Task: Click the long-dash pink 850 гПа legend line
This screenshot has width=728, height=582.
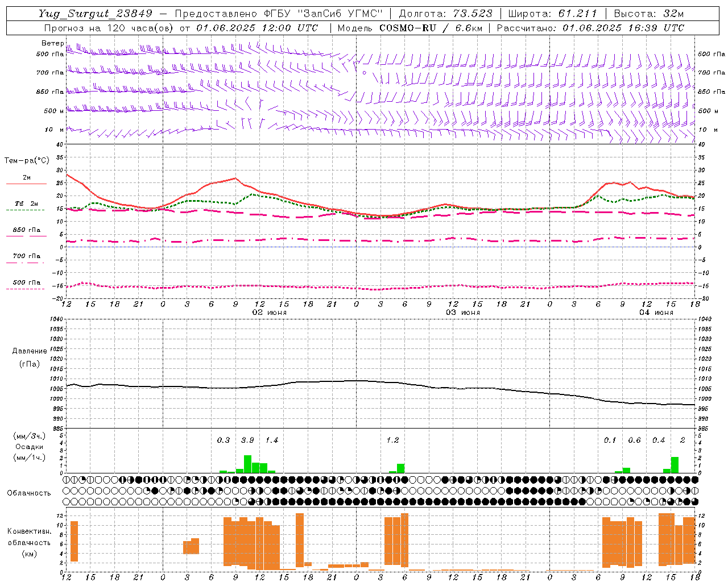Action: pyautogui.click(x=26, y=236)
